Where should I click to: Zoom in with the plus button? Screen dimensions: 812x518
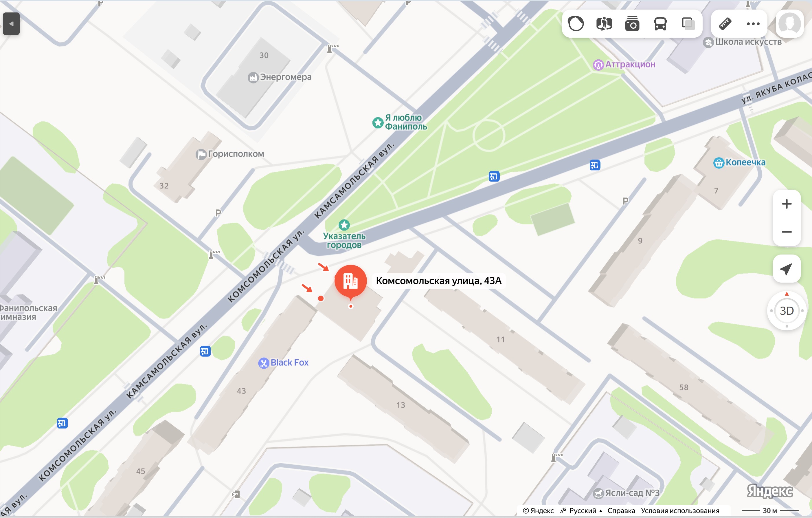point(786,204)
